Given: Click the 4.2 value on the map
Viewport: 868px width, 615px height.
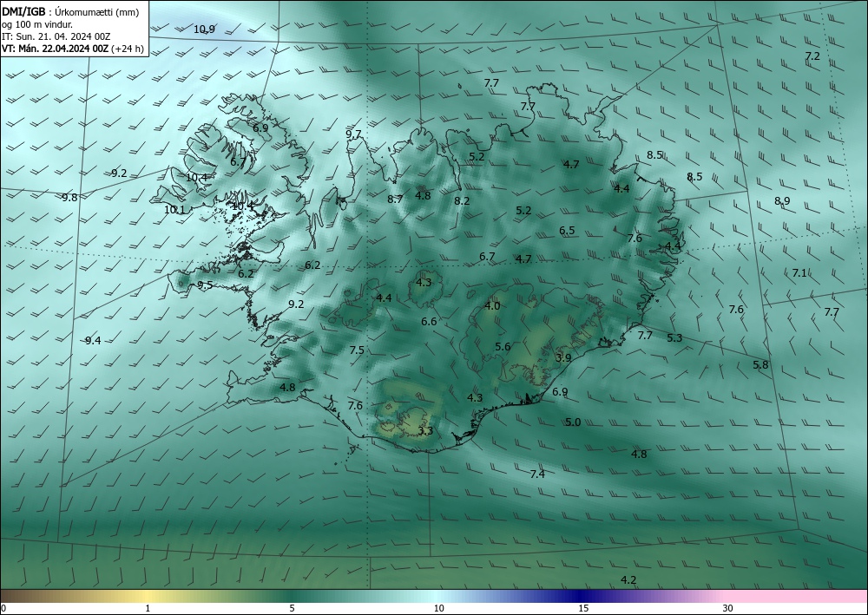Looking at the screenshot, I should pos(628,580).
